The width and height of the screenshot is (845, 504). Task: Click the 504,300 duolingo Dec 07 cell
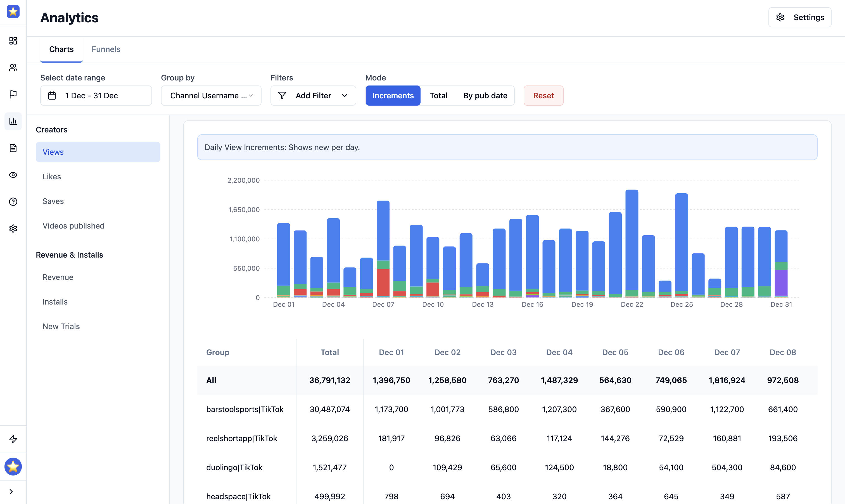[727, 467]
